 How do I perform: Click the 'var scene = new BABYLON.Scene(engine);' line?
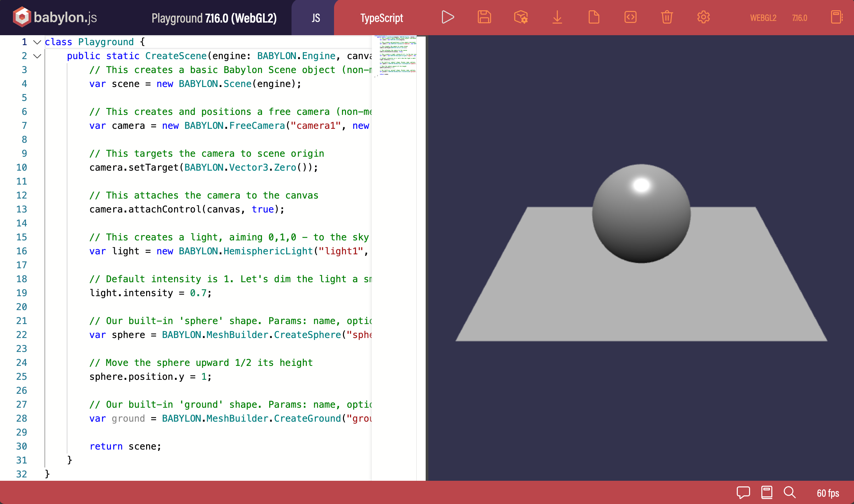click(x=195, y=84)
